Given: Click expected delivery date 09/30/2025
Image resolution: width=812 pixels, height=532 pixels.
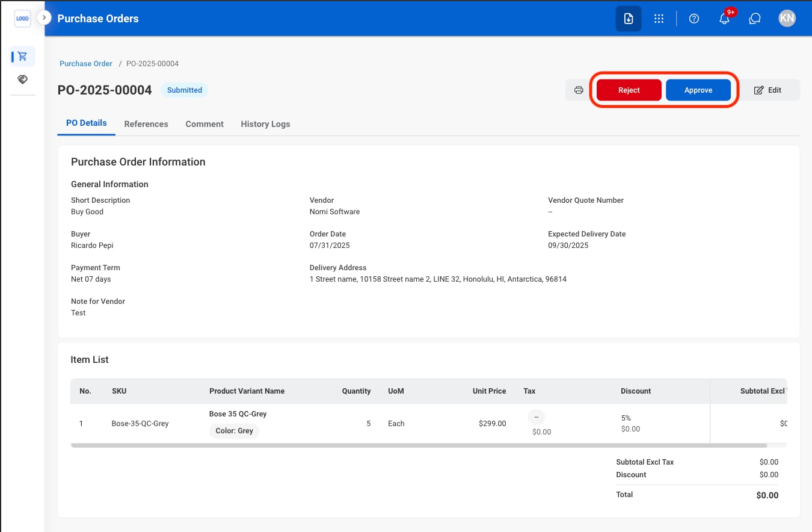Looking at the screenshot, I should pos(568,246).
